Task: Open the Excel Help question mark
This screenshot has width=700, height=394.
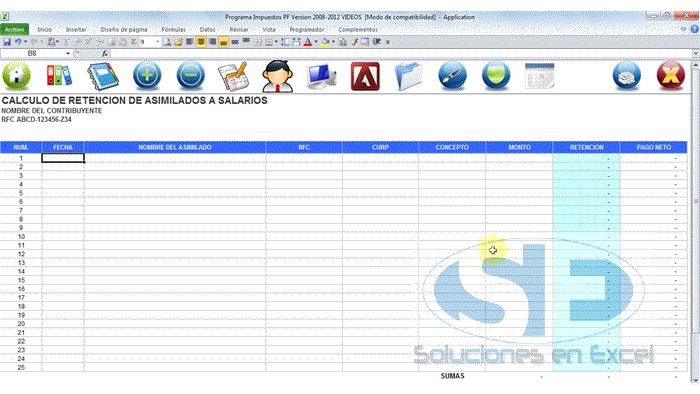Action: pos(694,29)
